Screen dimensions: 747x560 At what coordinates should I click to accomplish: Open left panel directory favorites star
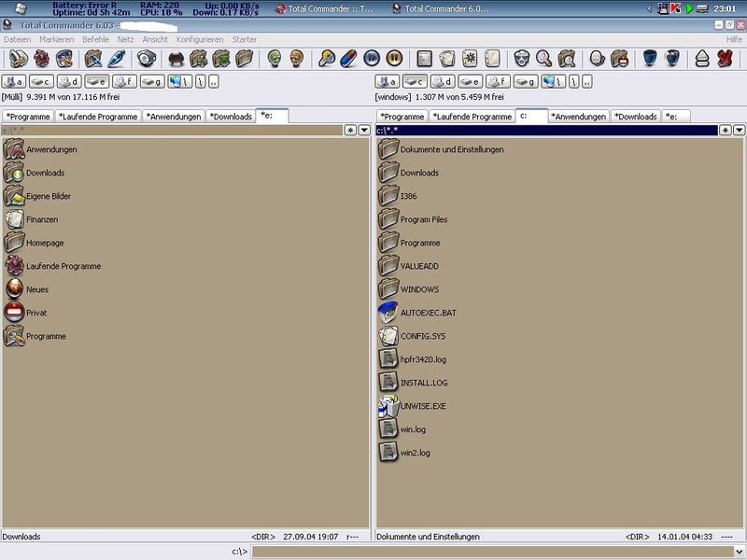[x=350, y=130]
